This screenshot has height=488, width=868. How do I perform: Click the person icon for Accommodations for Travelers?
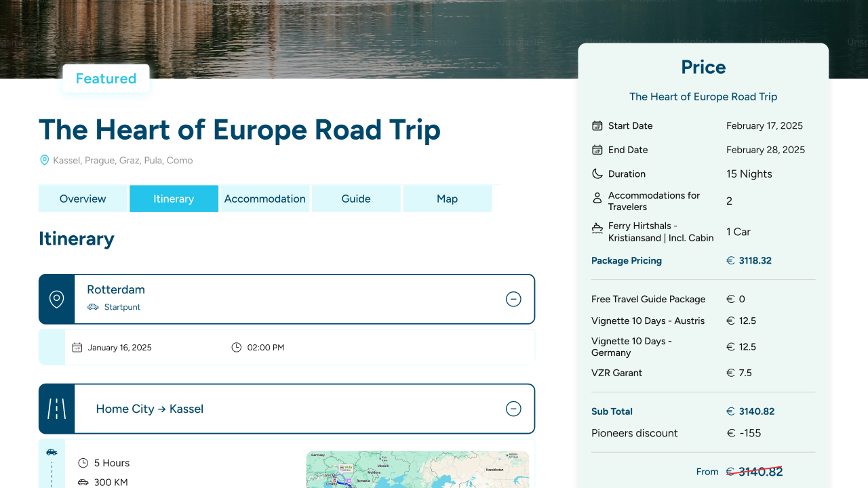[x=597, y=198]
